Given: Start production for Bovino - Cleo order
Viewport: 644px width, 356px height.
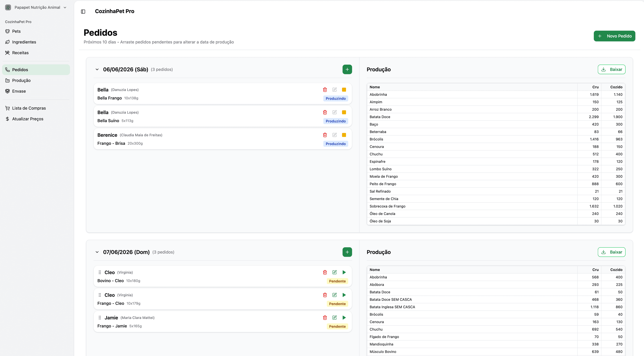Looking at the screenshot, I should (x=344, y=272).
